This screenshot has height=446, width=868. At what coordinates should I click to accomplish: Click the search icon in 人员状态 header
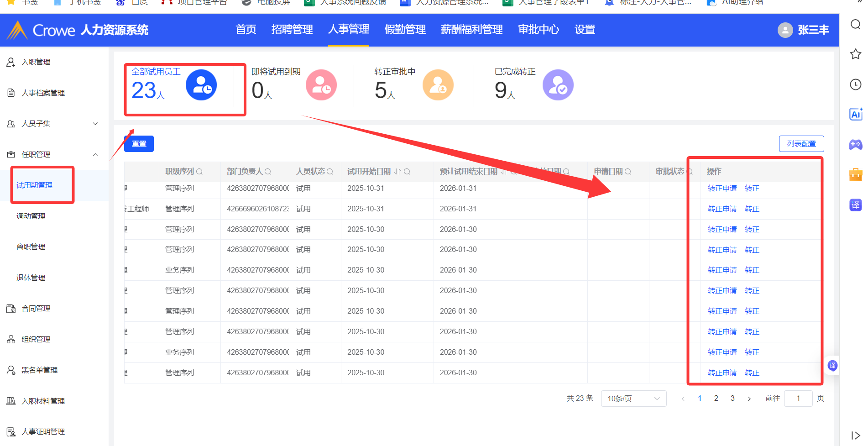pyautogui.click(x=330, y=172)
